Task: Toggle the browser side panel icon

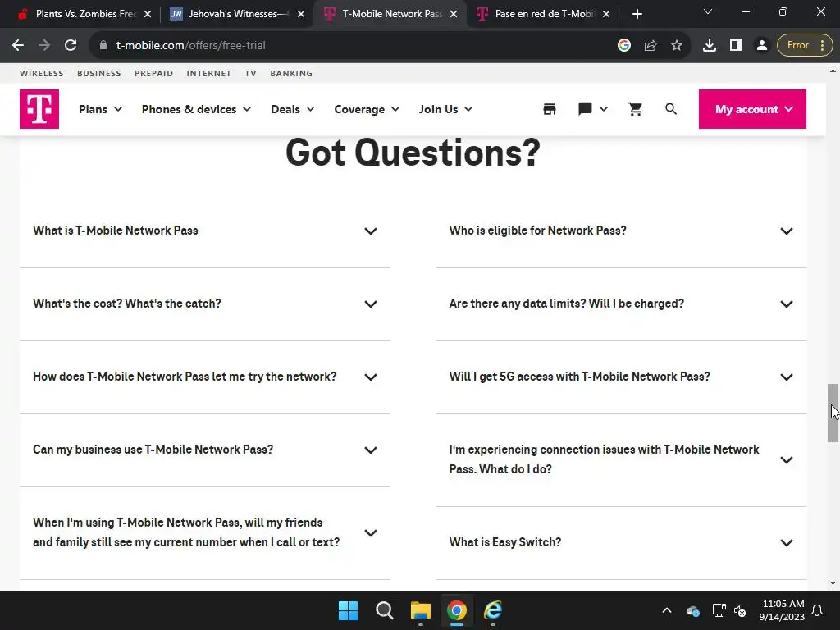Action: point(736,46)
